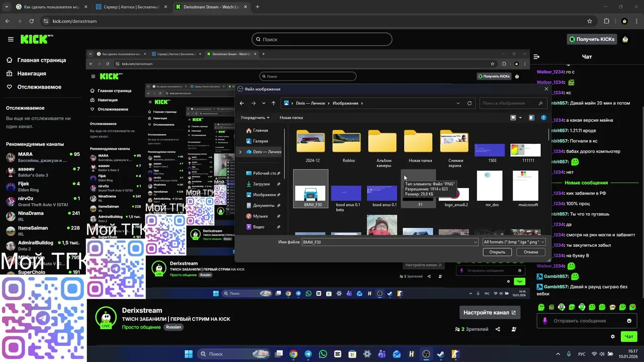This screenshot has height=362, width=644.
Task: Expand Derix — Личное tree node
Action: click(x=240, y=152)
